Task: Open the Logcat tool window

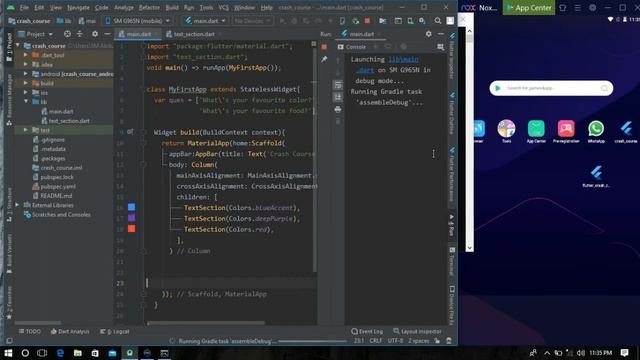Action: 115,331
